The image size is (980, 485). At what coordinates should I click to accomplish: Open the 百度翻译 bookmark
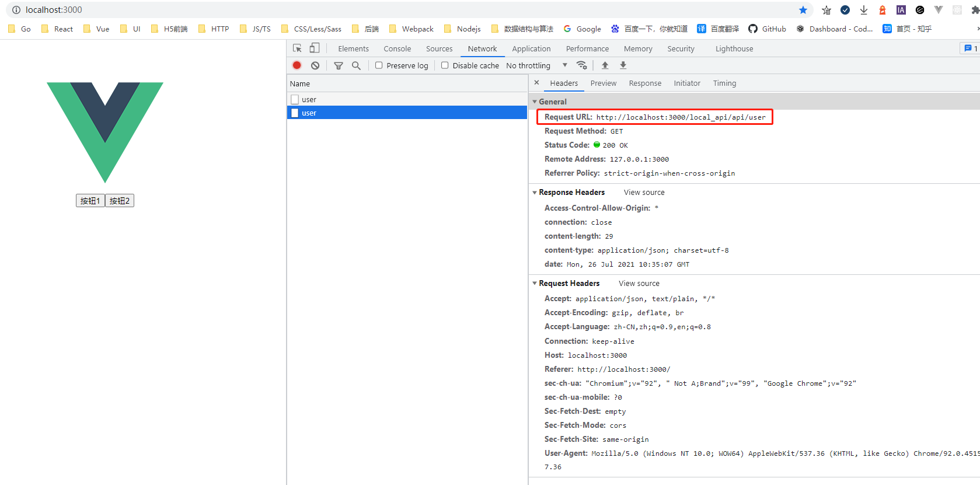718,29
